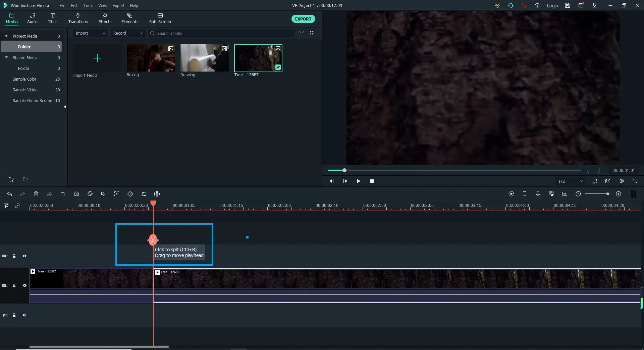Click the lightbulb tips icon in title bar
This screenshot has height=350, width=644.
click(x=497, y=5)
